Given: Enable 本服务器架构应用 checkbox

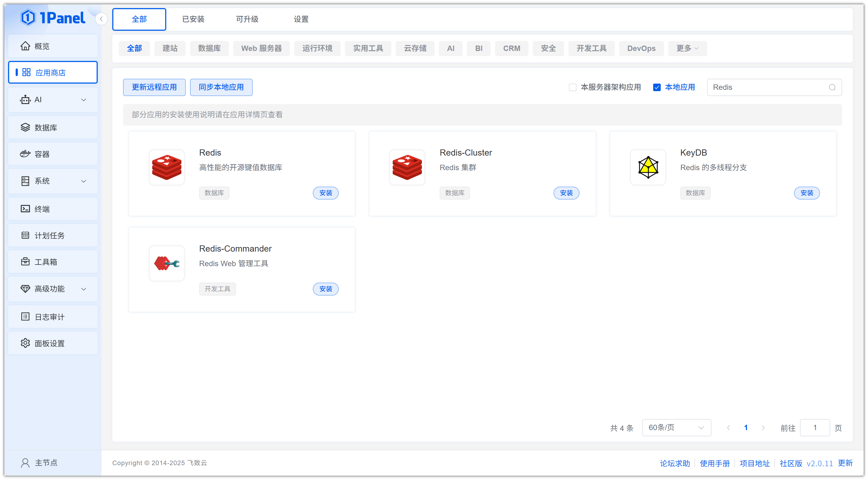Looking at the screenshot, I should tap(572, 87).
